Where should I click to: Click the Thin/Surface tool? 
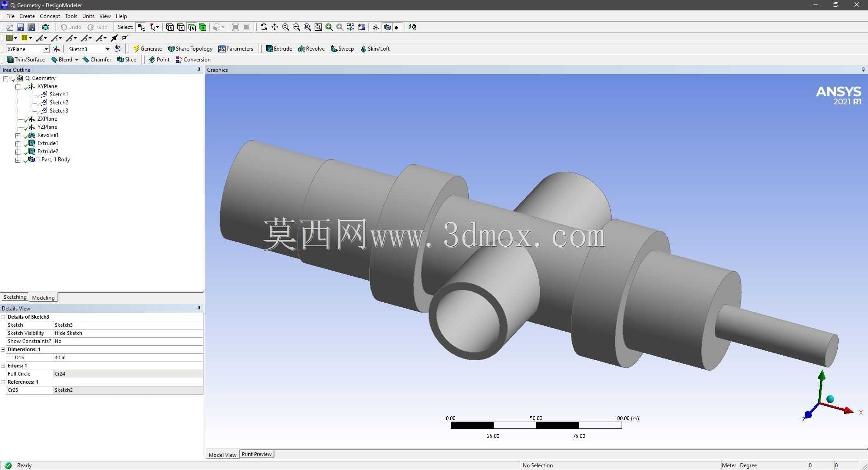pyautogui.click(x=26, y=60)
